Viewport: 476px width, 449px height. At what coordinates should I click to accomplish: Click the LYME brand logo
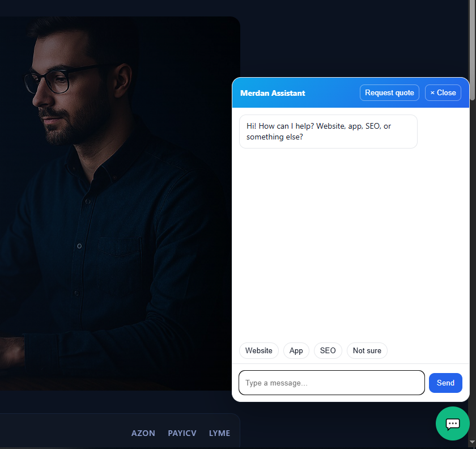[x=219, y=433]
